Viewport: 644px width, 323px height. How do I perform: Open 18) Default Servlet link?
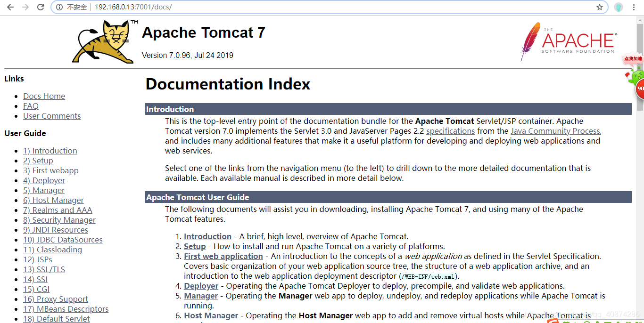click(56, 319)
